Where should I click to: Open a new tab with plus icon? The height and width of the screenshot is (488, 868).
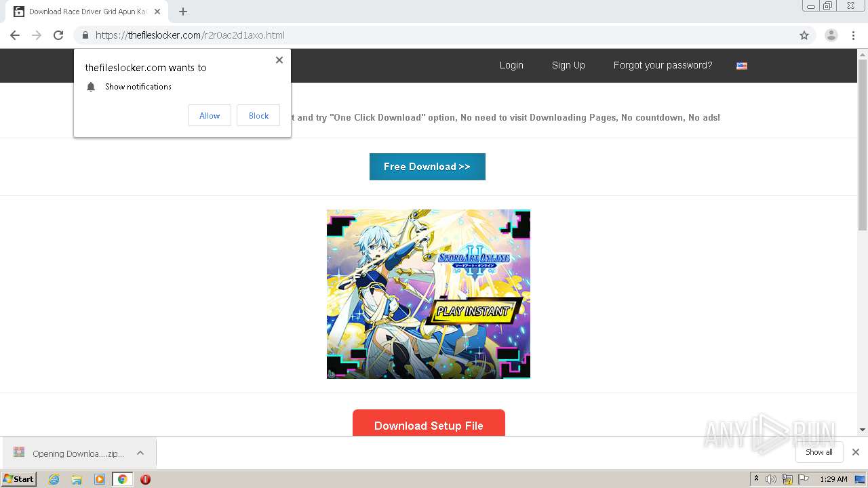(183, 12)
